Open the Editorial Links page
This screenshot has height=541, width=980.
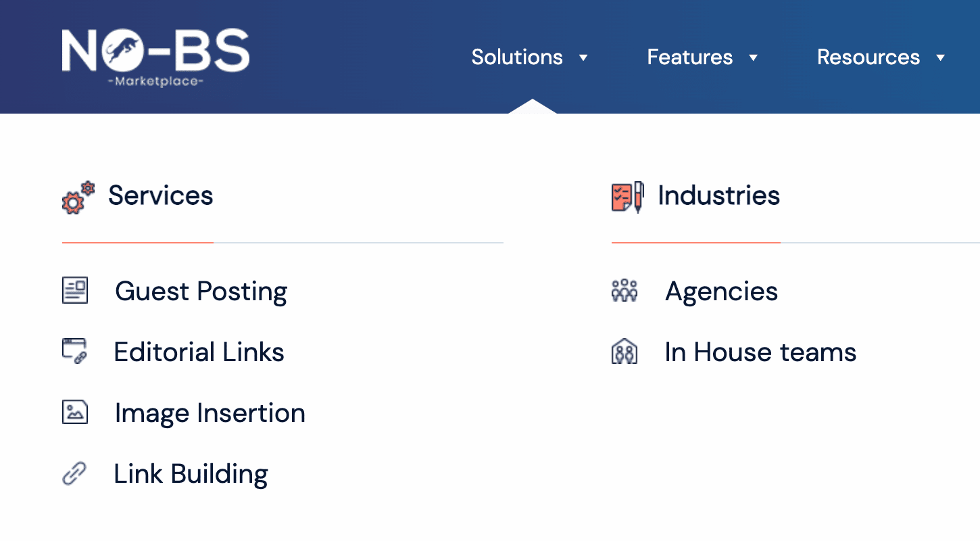[x=199, y=352]
